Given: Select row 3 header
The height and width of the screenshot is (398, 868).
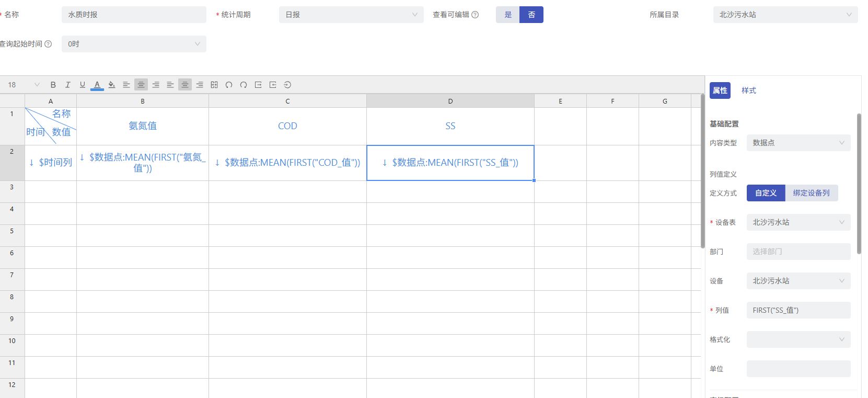Looking at the screenshot, I should [12, 191].
